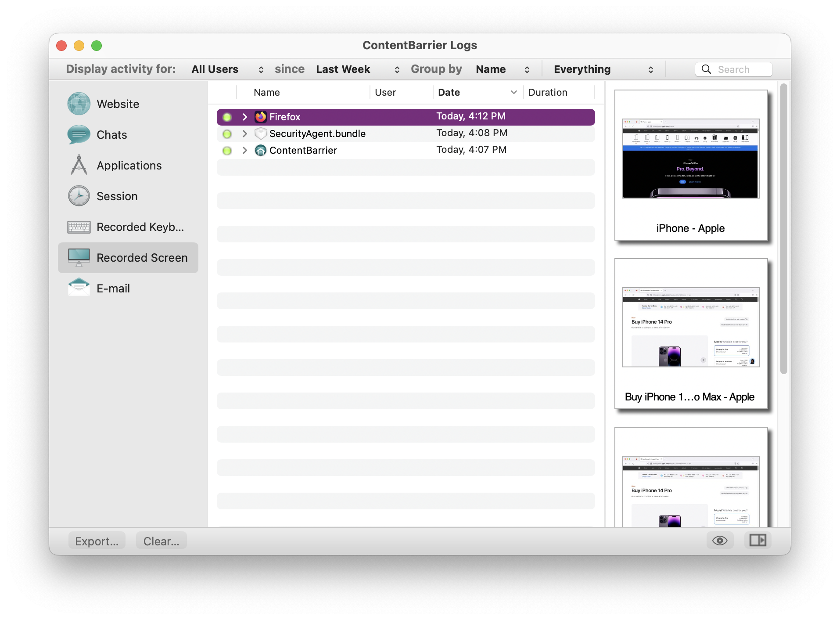Click the Session clock icon
This screenshot has width=840, height=620.
[79, 196]
